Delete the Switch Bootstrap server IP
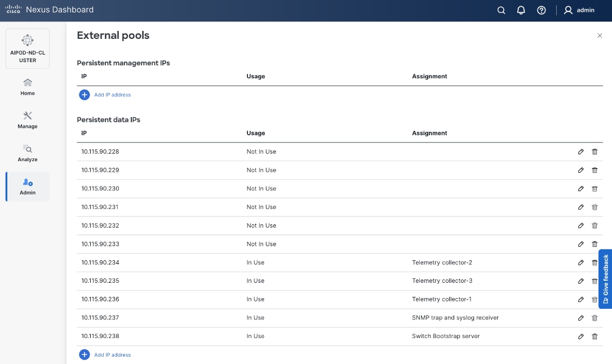This screenshot has height=364, width=612. [x=595, y=336]
